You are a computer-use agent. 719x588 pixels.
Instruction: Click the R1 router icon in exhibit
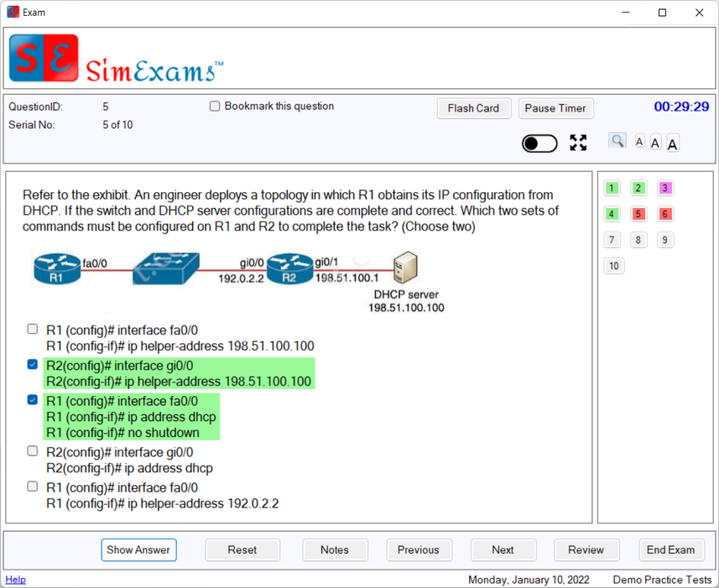click(x=57, y=269)
